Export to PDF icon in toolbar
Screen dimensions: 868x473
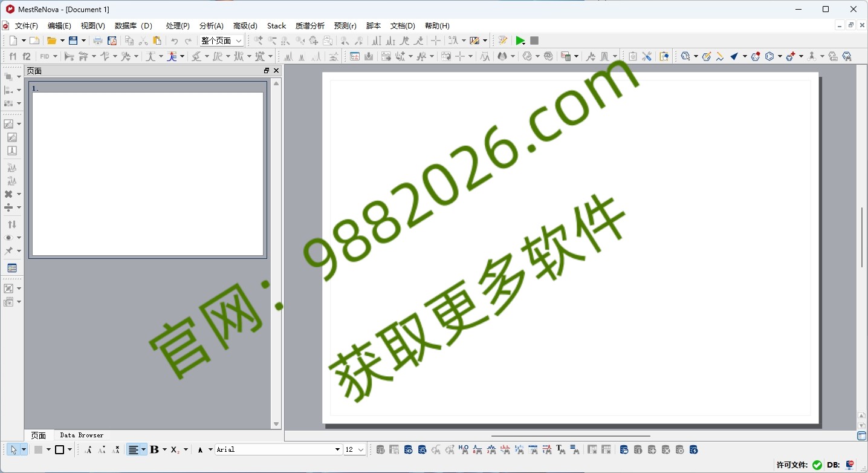[x=112, y=41]
